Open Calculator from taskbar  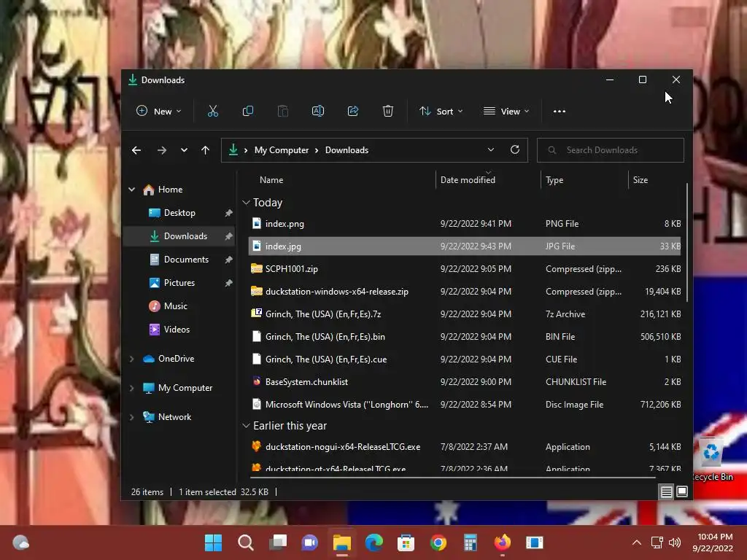pos(471,542)
